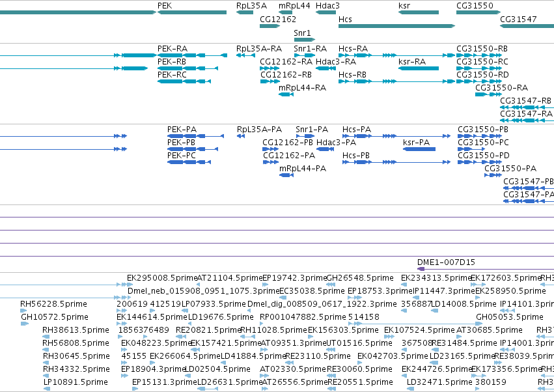
Task: Select the Hcs gene label
Action: coord(345,19)
